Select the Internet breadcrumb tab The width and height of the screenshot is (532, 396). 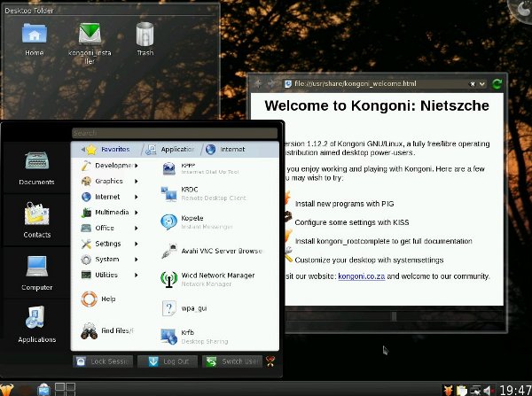225,149
